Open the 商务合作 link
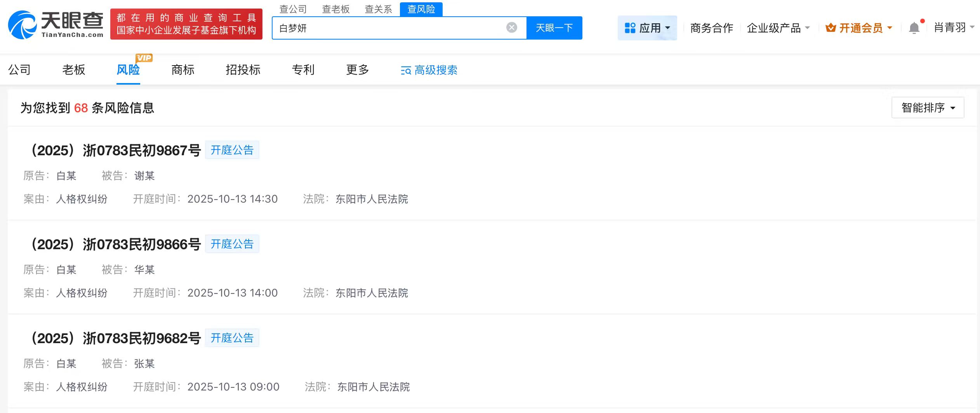980x413 pixels. (711, 28)
